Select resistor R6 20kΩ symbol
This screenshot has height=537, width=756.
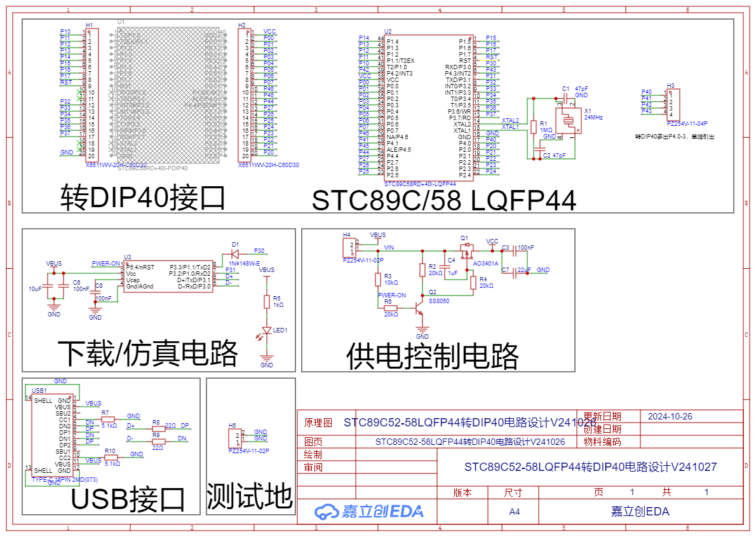(390, 308)
